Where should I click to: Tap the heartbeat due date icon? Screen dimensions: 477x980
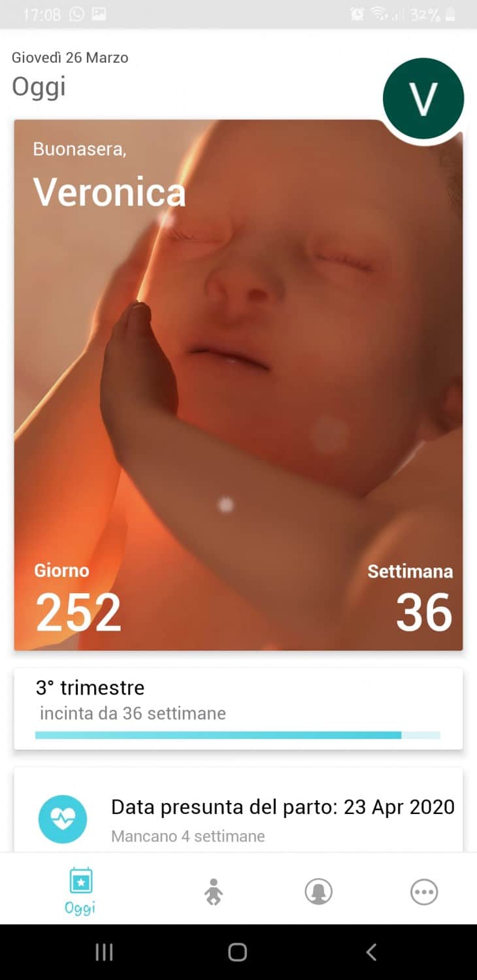click(x=63, y=819)
